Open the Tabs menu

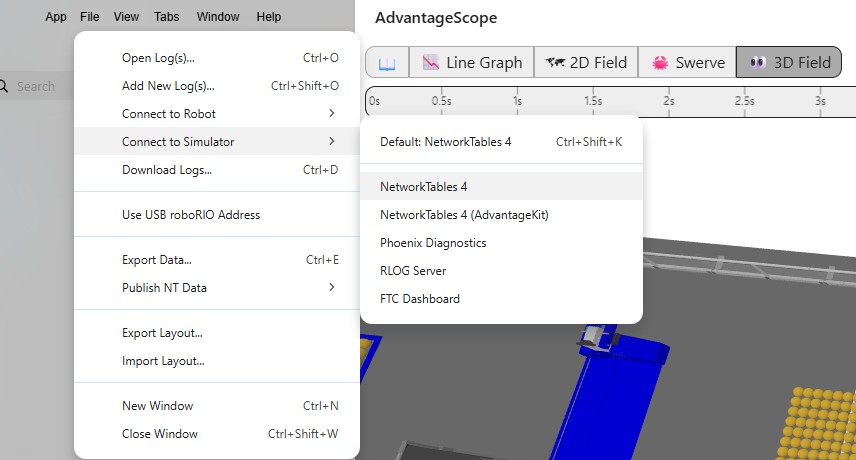(167, 17)
